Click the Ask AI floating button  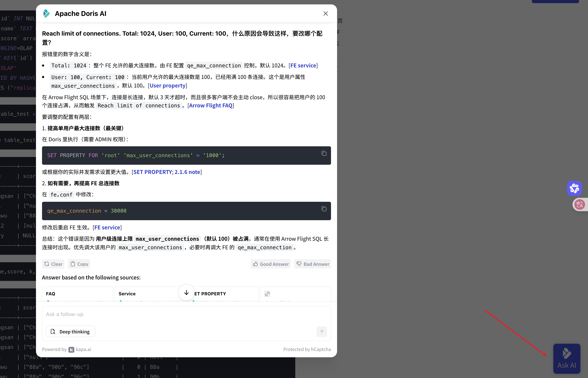click(x=566, y=358)
